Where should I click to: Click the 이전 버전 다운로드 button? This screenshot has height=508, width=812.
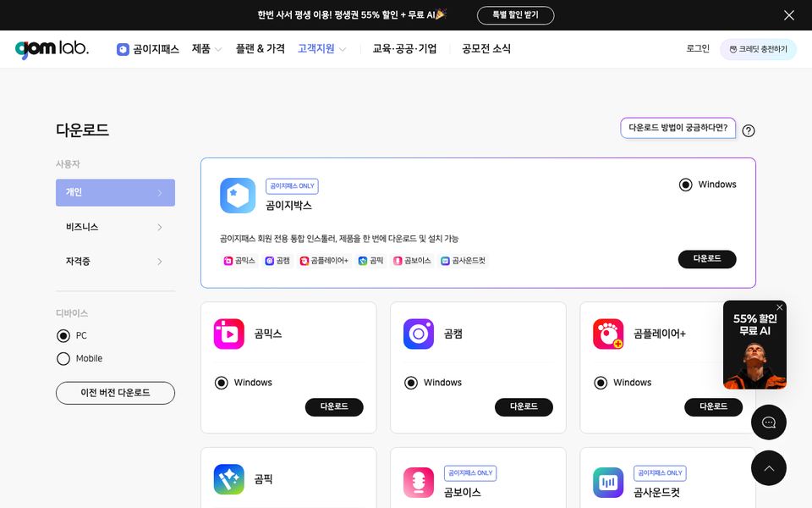coord(115,393)
